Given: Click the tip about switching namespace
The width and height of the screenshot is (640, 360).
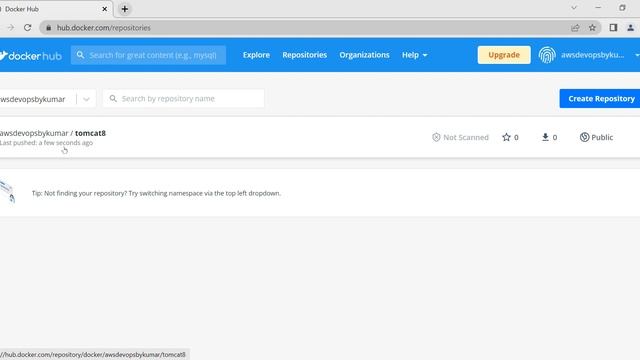Looking at the screenshot, I should [x=156, y=193].
